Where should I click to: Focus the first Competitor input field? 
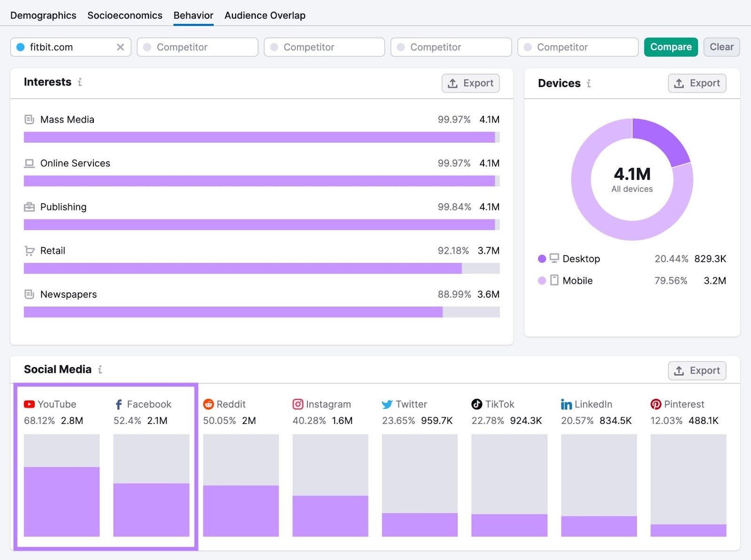(198, 47)
